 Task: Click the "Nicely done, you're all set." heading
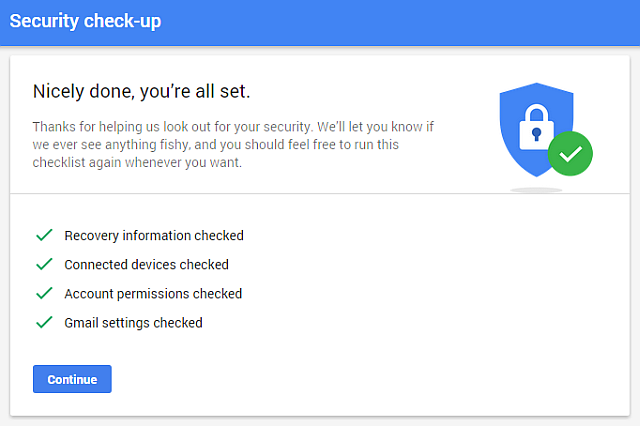point(141,92)
